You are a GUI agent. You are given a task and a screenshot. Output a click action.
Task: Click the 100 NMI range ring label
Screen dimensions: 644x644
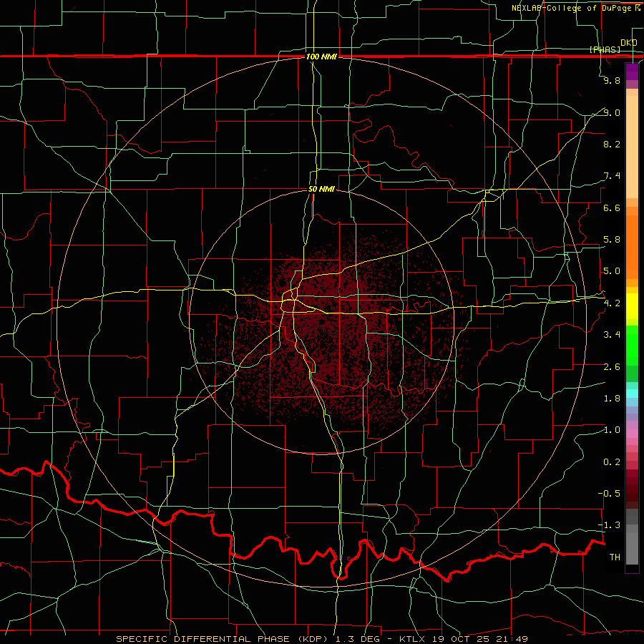321,57
